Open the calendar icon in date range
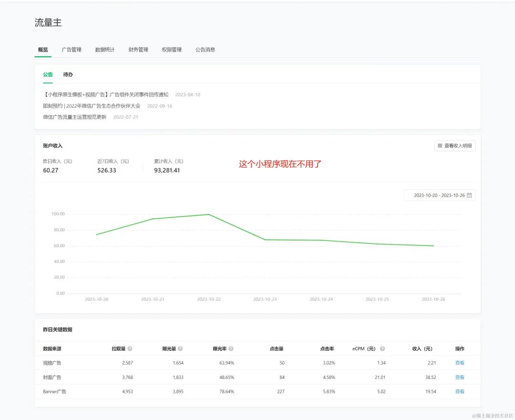515x420 pixels. (x=469, y=195)
